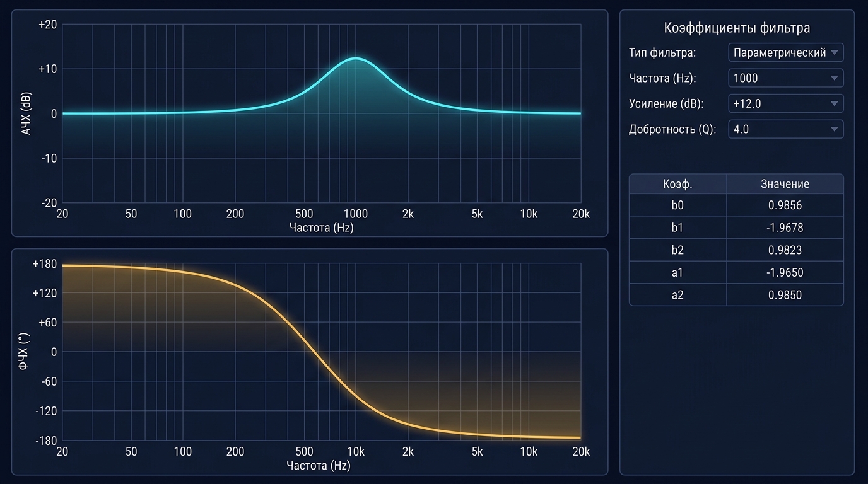Click the a2 value 0.9850
The image size is (868, 484).
tap(785, 295)
